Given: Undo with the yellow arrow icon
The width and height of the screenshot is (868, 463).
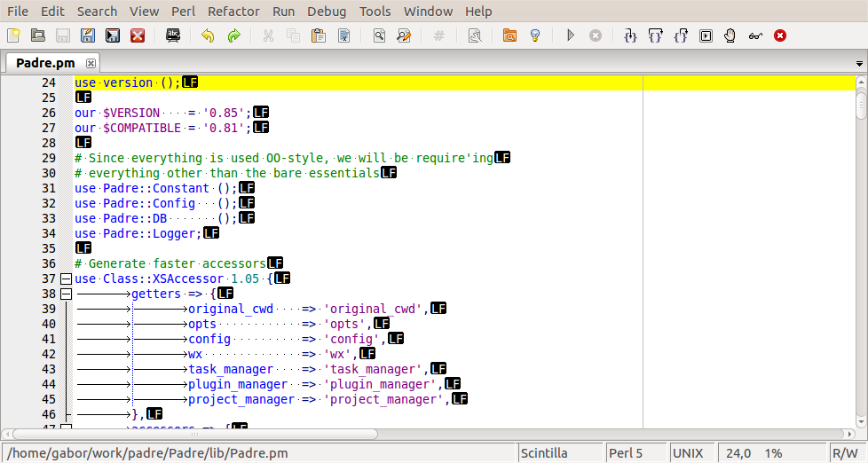Looking at the screenshot, I should click(208, 36).
